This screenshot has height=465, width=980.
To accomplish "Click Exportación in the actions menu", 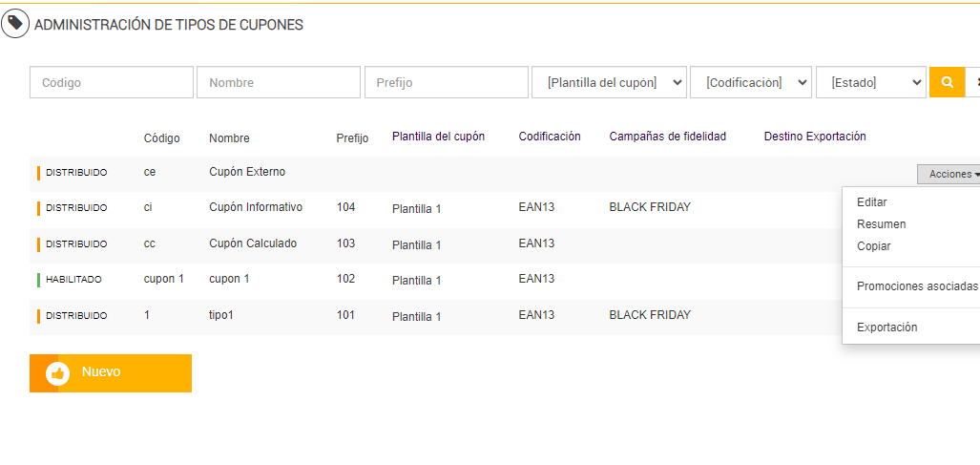I will tap(887, 328).
